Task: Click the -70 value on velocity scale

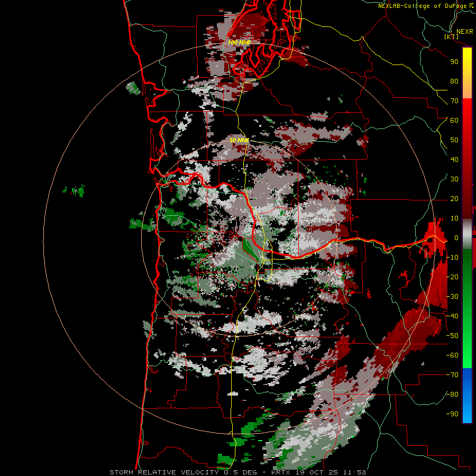Action: [x=452, y=375]
